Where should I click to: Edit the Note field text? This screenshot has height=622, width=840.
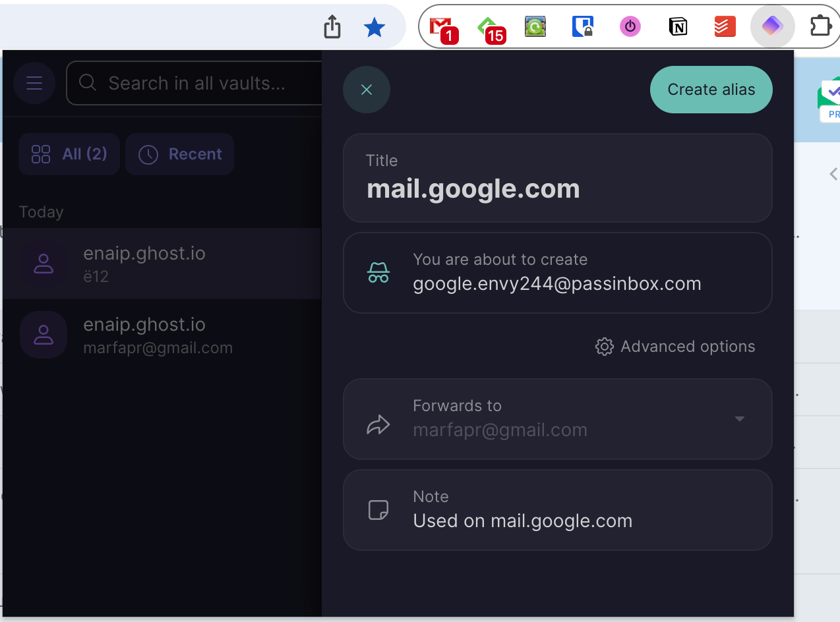[x=558, y=510]
